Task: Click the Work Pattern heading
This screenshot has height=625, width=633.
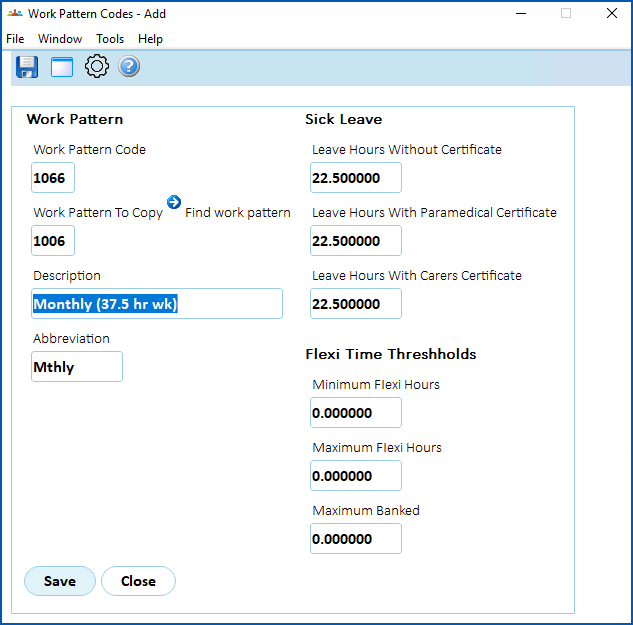Action: coord(75,119)
